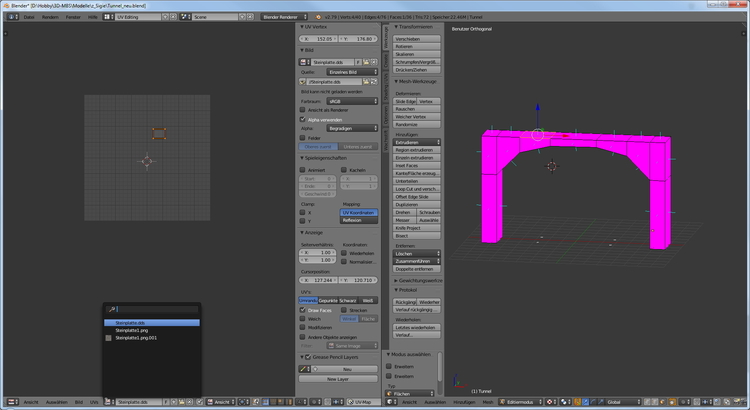Open the Datei menu

28,17
